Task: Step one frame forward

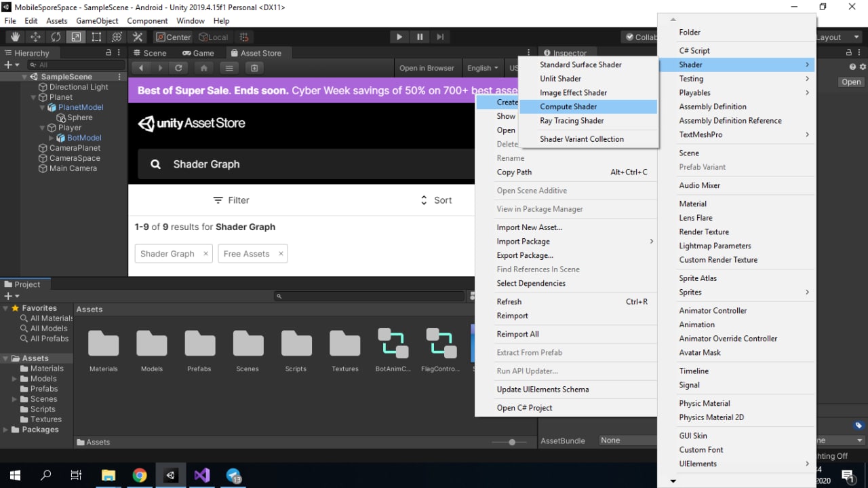Action: [440, 37]
